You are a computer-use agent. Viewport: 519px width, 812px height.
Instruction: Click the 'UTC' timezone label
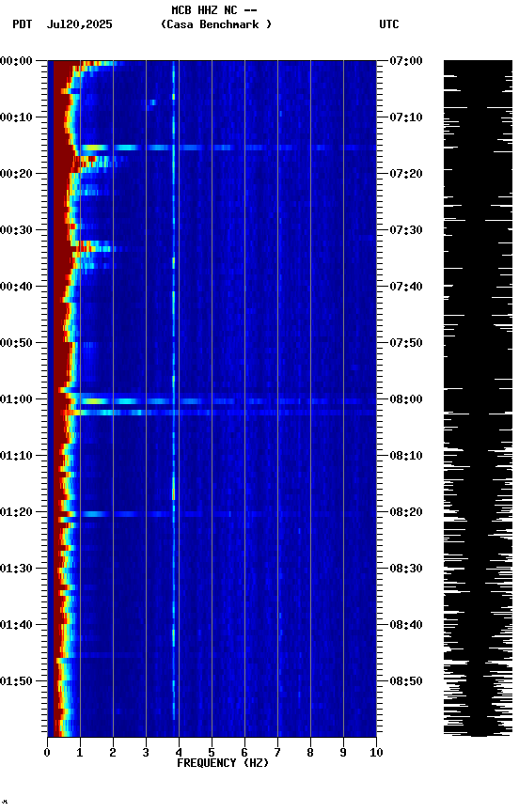click(389, 24)
